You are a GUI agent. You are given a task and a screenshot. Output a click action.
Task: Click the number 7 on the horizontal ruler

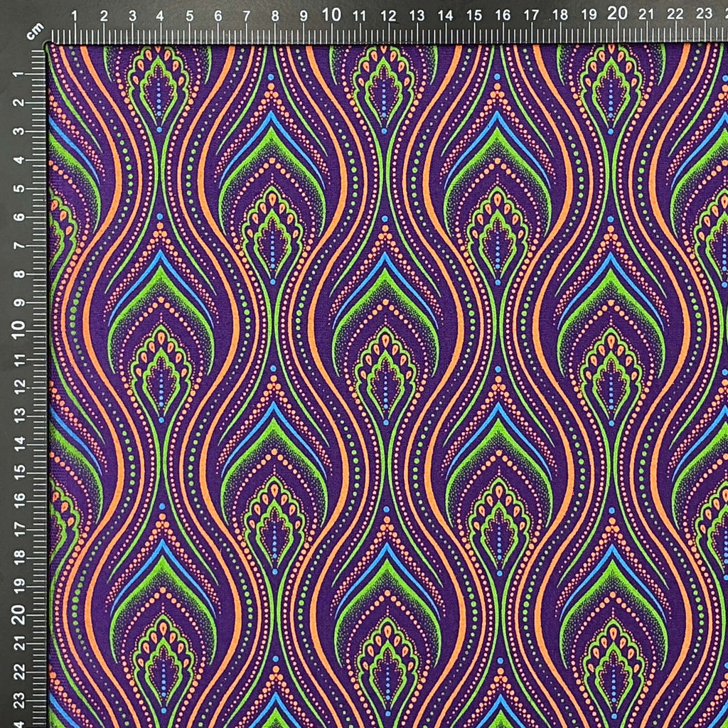click(x=247, y=16)
